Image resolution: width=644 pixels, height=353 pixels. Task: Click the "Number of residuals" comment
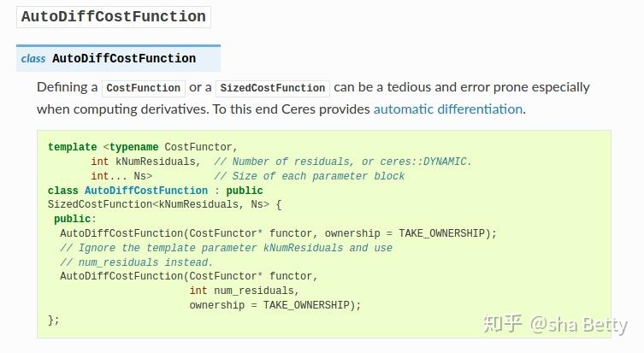(343, 162)
